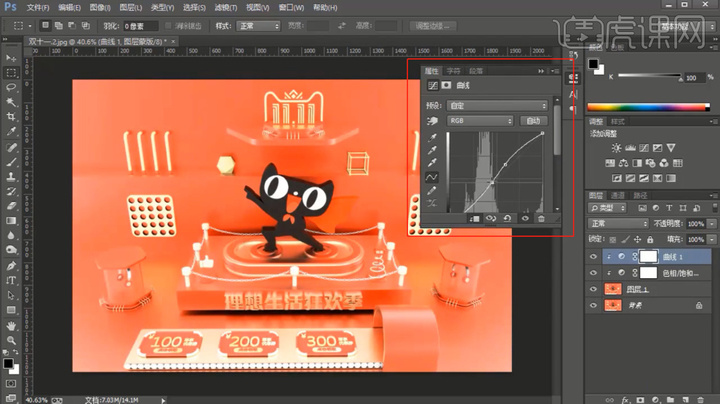This screenshot has height=404, width=720.
Task: Switch to the 路径 paths tab
Action: coord(640,195)
